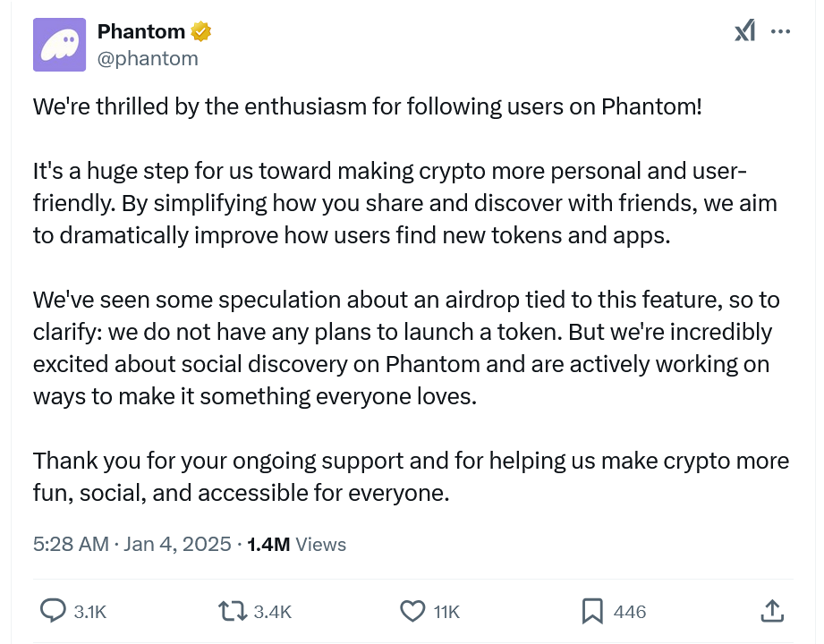824x644 pixels.
Task: Click the gold verified badge
Action: click(x=201, y=32)
